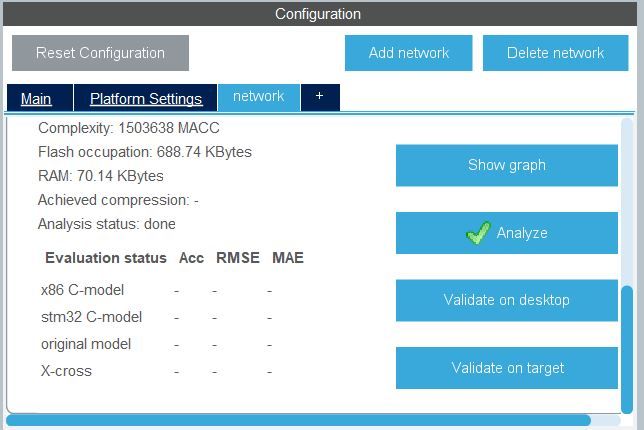This screenshot has width=644, height=430.
Task: Add a new network
Action: (409, 53)
